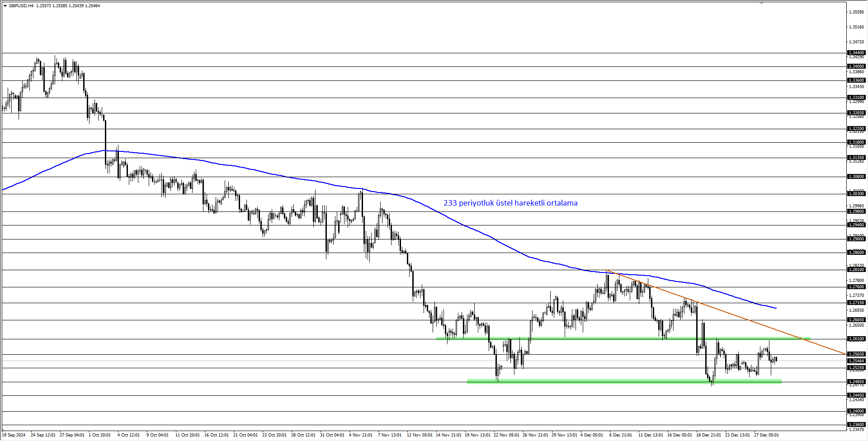Click the '31 Oct 04:01' time axis label
Viewport: 868px width, 441px height.
point(332,435)
